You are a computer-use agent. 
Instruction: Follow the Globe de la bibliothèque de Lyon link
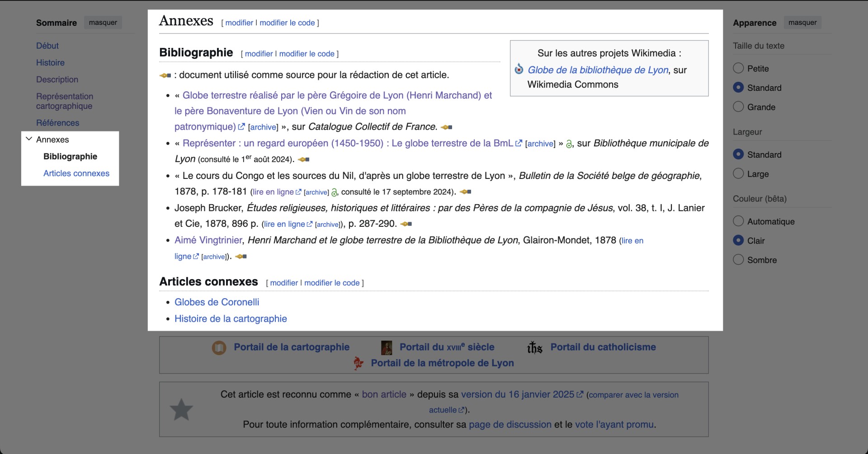coord(598,70)
